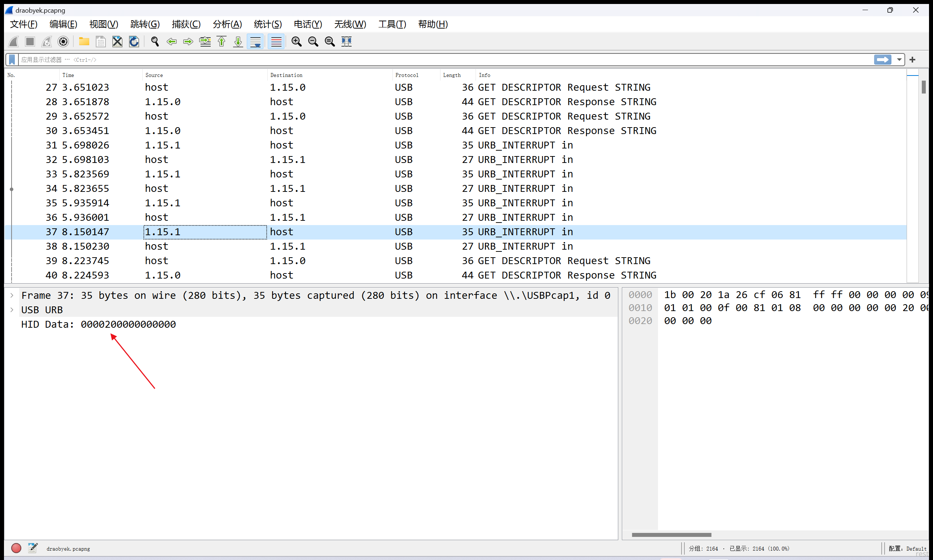
Task: Expand the Frame 37 tree node
Action: [x=12, y=296]
